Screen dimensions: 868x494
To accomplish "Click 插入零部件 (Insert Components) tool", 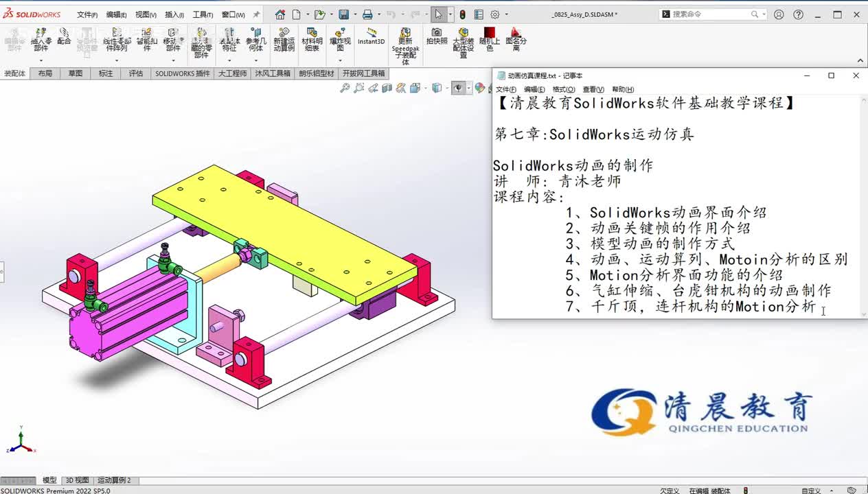I will 41,40.
